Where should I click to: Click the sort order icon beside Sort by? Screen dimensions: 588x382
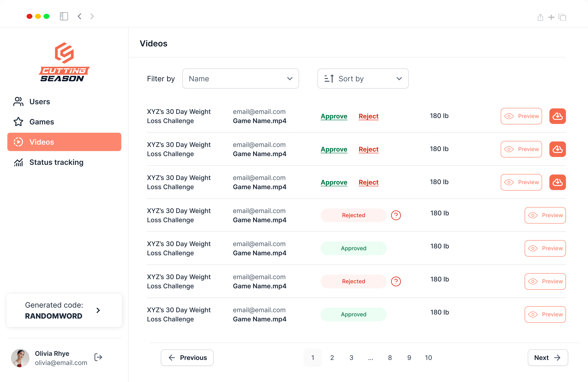tap(329, 78)
